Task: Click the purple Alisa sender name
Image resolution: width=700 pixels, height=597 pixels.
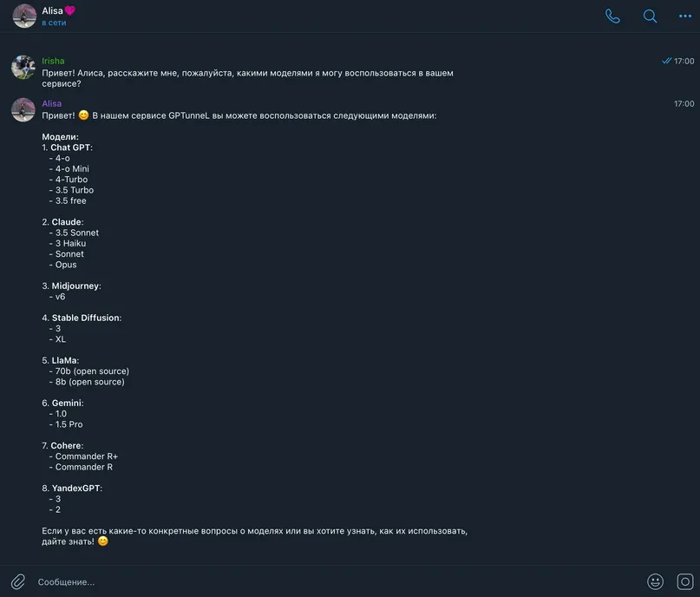Action: click(x=52, y=103)
